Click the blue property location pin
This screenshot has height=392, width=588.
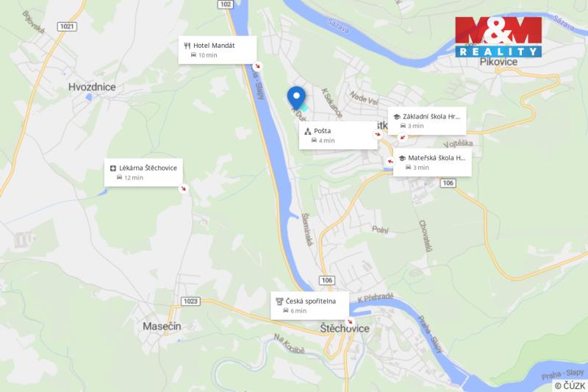point(296,98)
